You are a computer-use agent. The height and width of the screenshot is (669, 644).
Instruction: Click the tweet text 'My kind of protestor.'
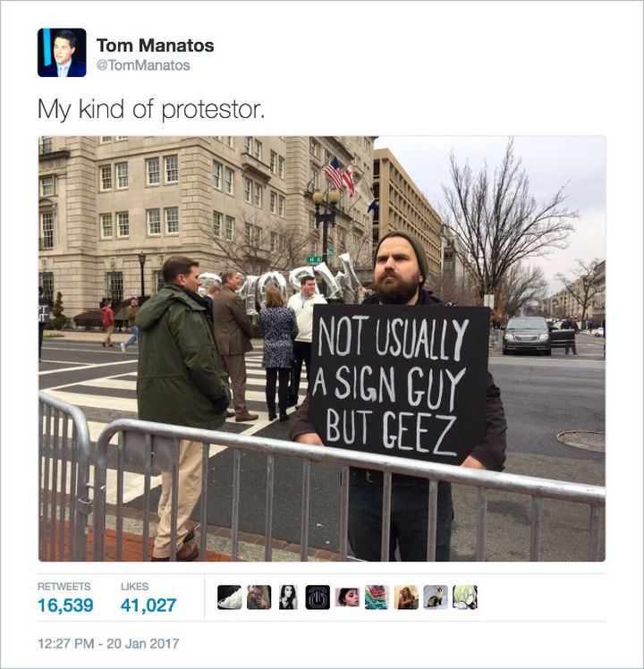click(151, 109)
